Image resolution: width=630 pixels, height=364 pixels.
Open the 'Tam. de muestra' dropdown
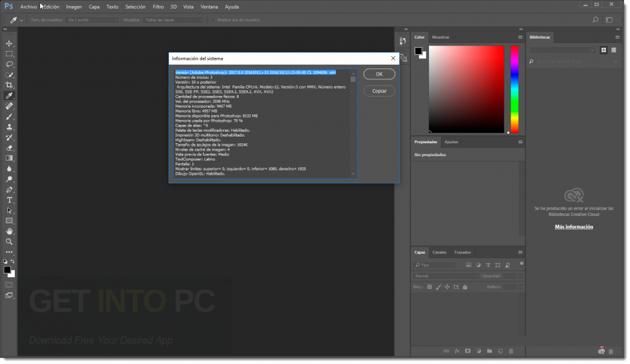click(92, 20)
